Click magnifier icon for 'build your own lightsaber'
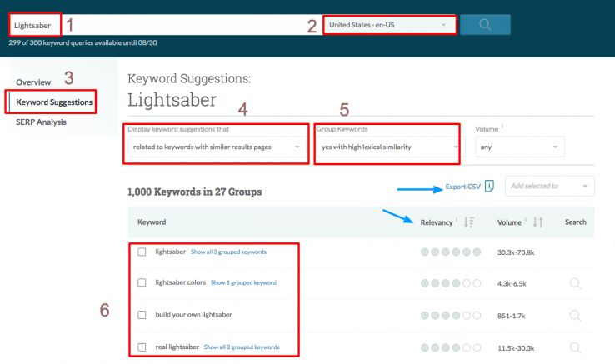The width and height of the screenshot is (615, 364). [x=574, y=315]
